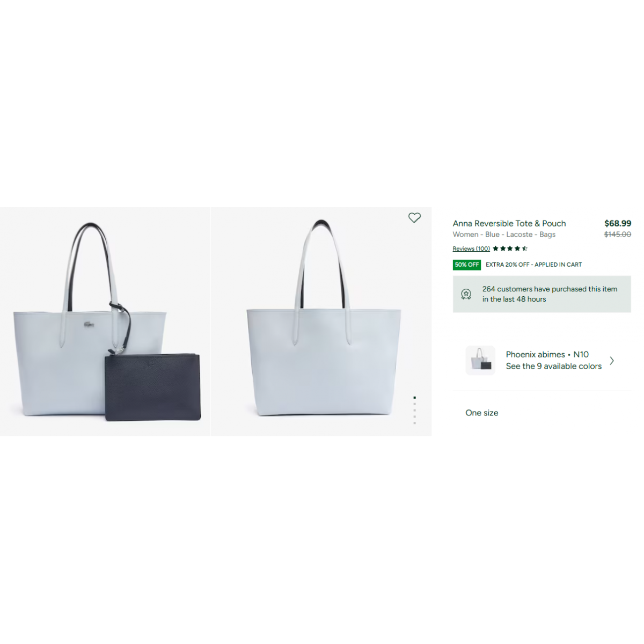This screenshot has height=644, width=644.
Task: Select the first active gallery dot
Action: (414, 398)
